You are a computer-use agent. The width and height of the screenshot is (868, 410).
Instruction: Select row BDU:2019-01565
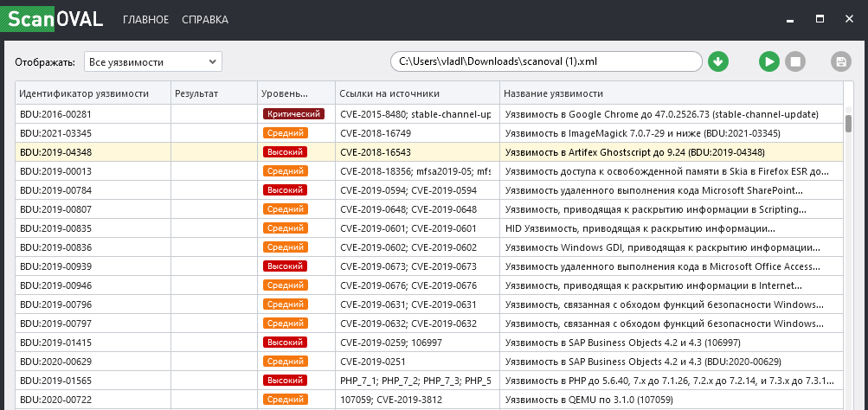coord(429,381)
